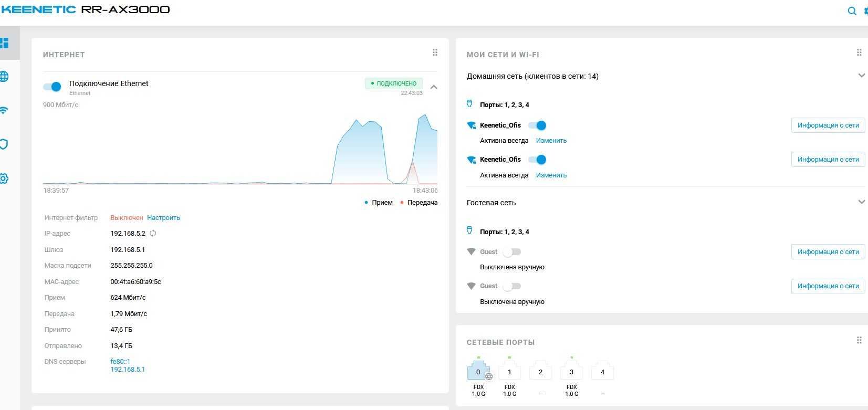
Task: Open Информация о сети for second Keenetic_Ofis
Action: click(x=828, y=160)
